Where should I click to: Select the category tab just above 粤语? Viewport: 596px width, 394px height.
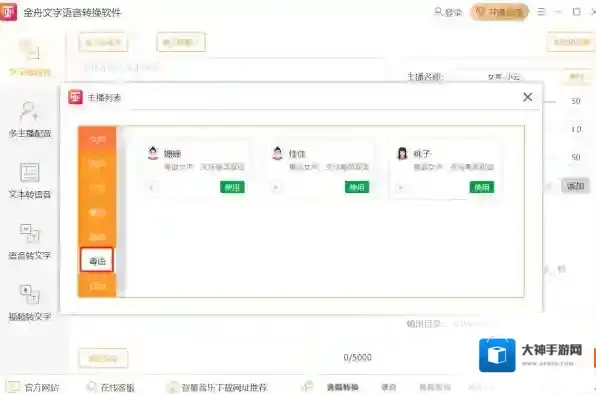tap(97, 236)
